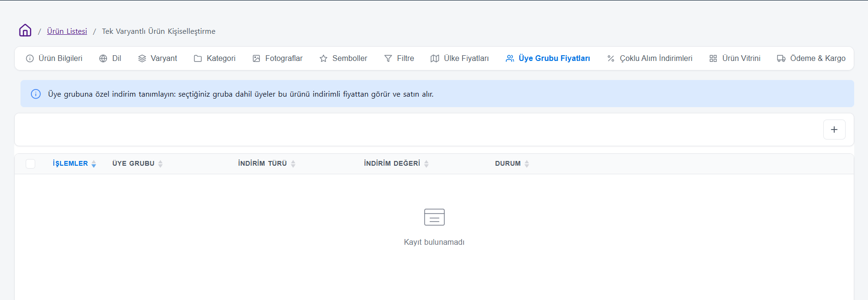868x300 pixels.
Task: Switch to the Ürün Vitrini tab
Action: tap(735, 58)
